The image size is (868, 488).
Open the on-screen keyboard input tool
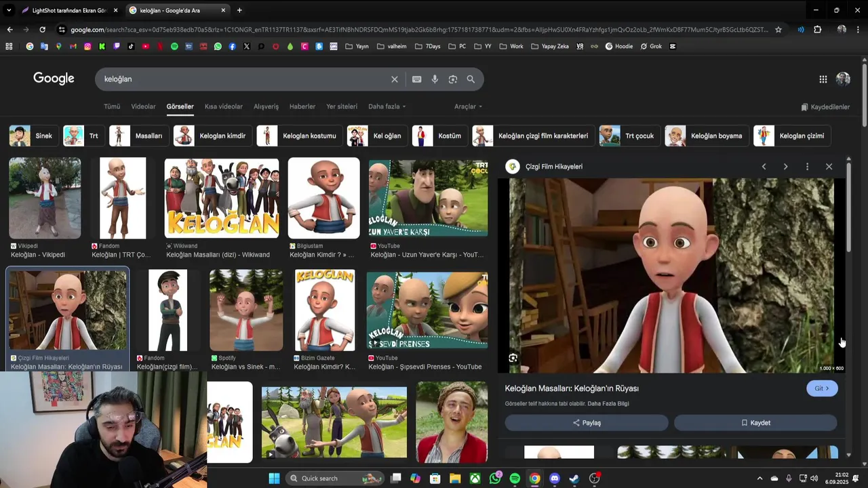coord(416,79)
